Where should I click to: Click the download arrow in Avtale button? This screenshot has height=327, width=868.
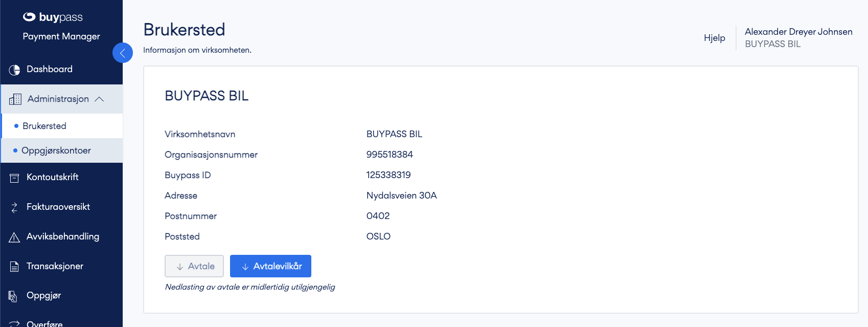(180, 267)
